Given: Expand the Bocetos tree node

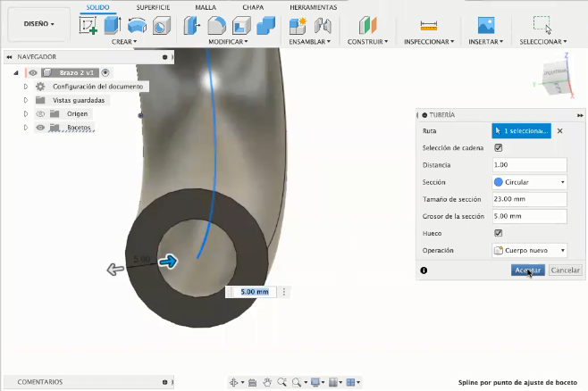Looking at the screenshot, I should tap(26, 128).
